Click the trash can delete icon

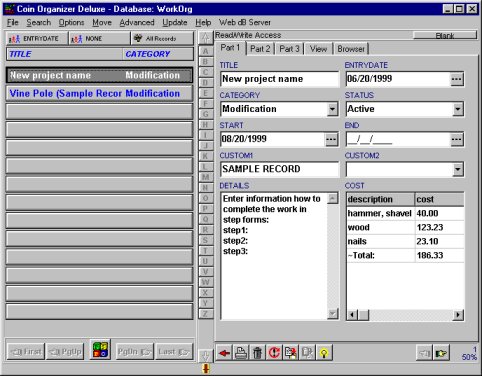coord(257,353)
